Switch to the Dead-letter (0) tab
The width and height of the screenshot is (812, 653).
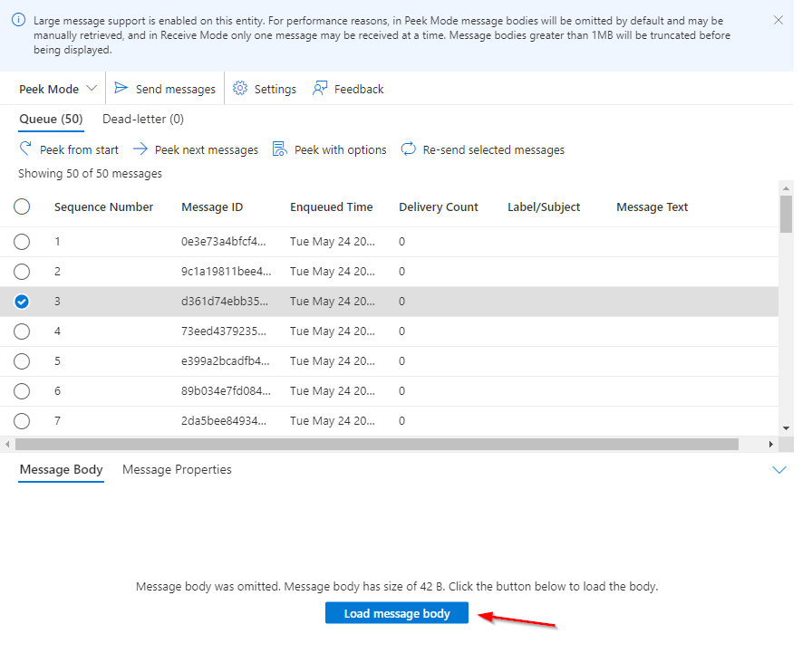click(143, 119)
